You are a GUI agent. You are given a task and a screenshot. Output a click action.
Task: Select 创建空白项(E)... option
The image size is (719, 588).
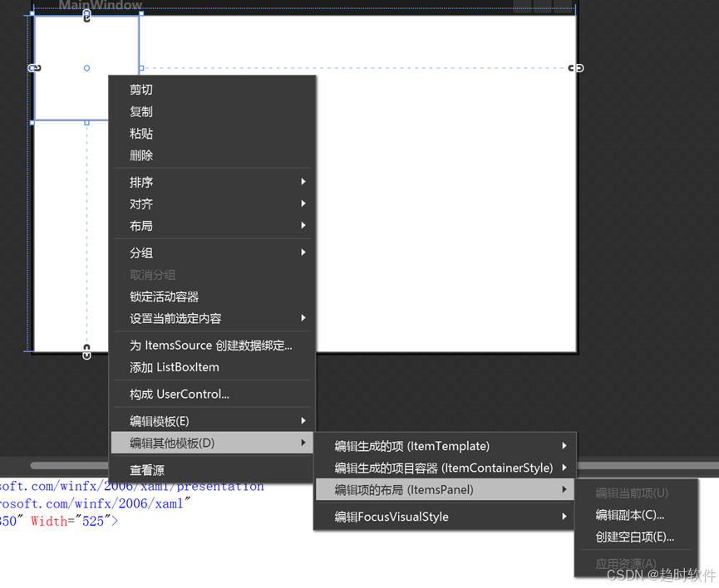tap(635, 537)
